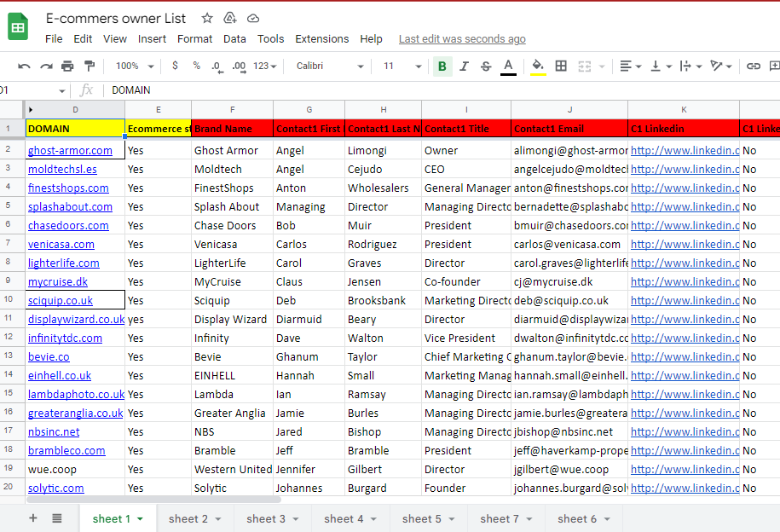Open the Extensions menu
Viewport: 780px width, 532px height.
click(322, 39)
